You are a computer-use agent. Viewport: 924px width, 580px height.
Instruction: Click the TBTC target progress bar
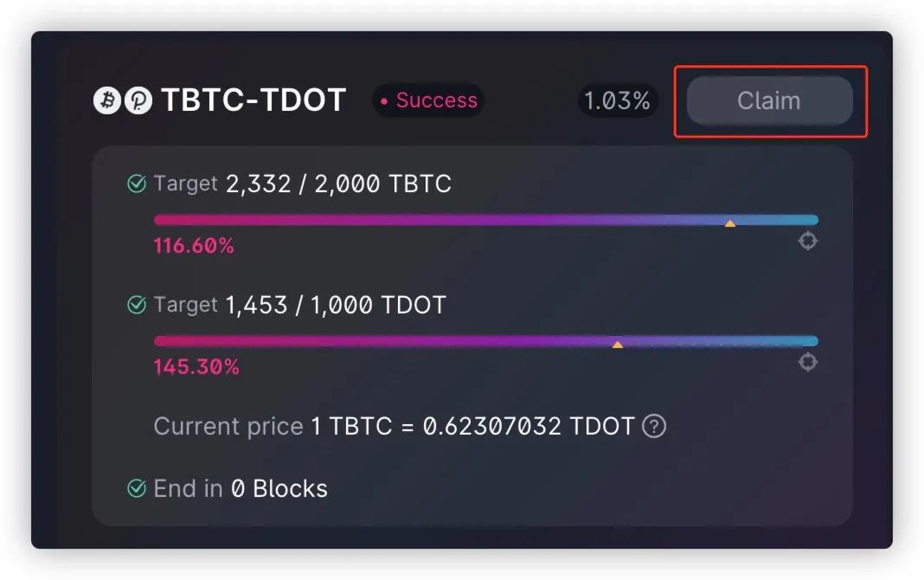(x=484, y=220)
